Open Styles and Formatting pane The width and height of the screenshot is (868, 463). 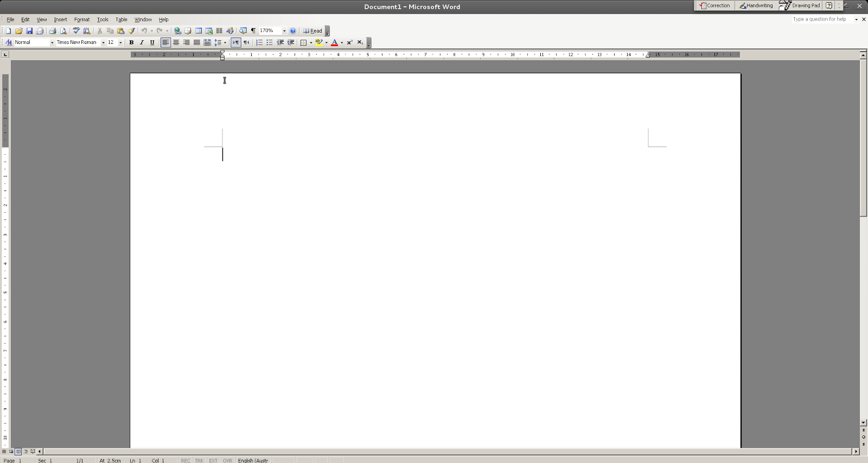(8, 42)
